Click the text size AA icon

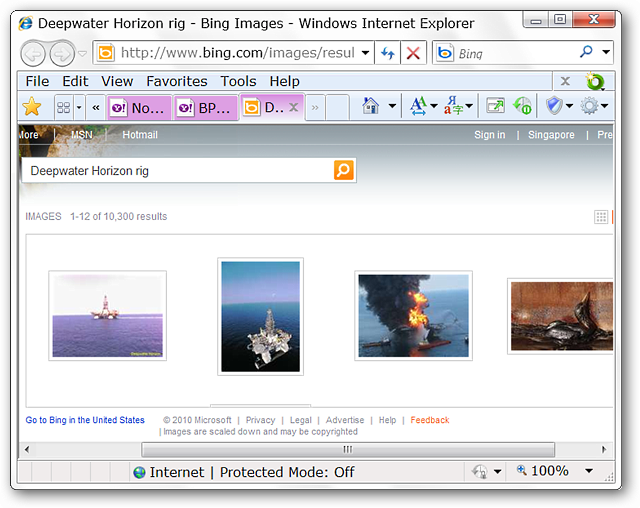click(x=418, y=106)
